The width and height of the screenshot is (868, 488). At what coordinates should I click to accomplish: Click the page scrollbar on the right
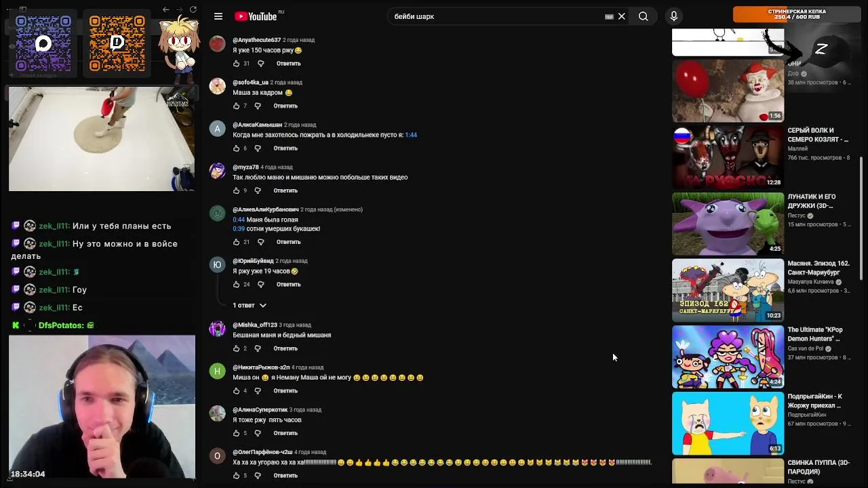(861, 218)
